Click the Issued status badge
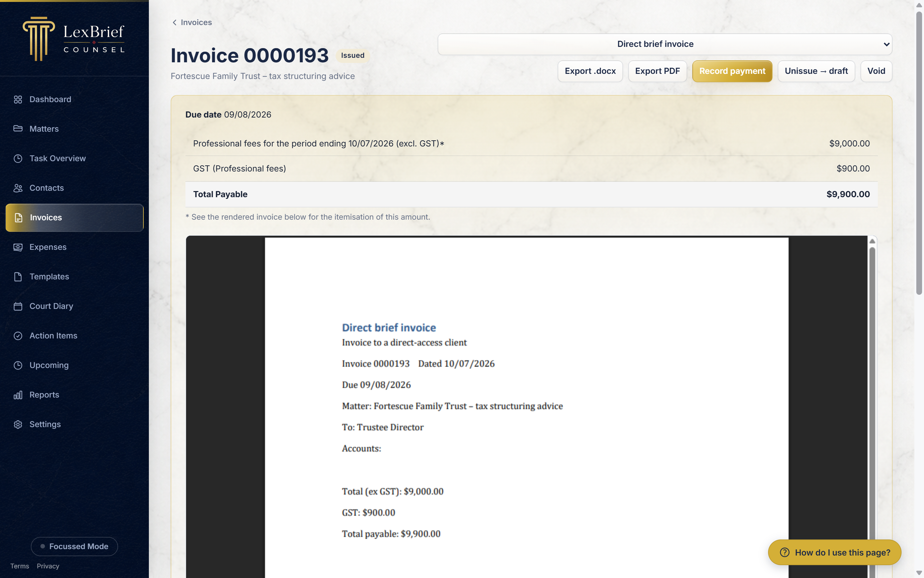 [352, 56]
